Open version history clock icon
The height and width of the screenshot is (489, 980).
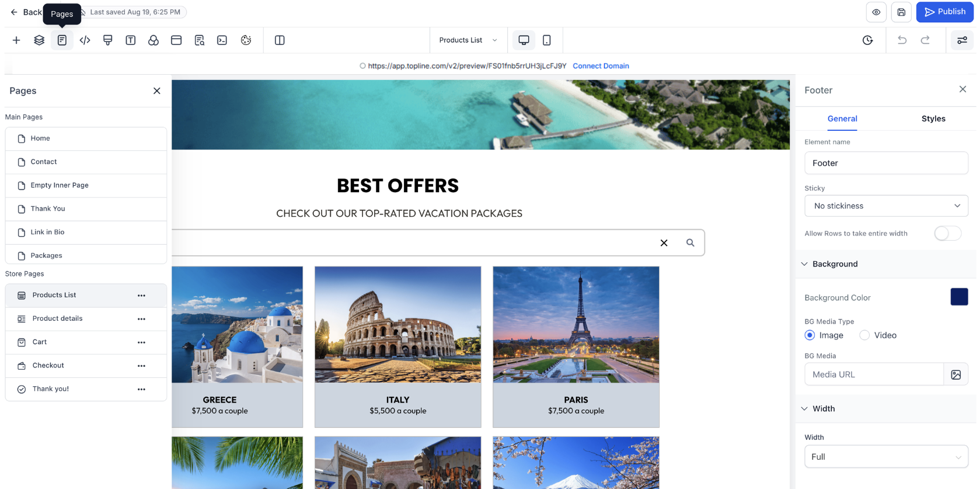pos(867,40)
